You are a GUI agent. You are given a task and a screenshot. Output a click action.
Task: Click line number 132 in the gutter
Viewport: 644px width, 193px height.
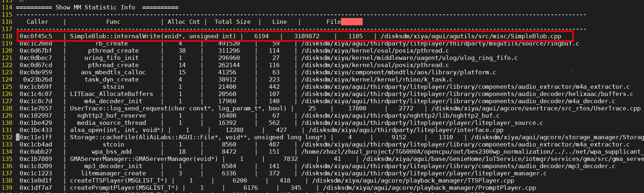coord(7,137)
